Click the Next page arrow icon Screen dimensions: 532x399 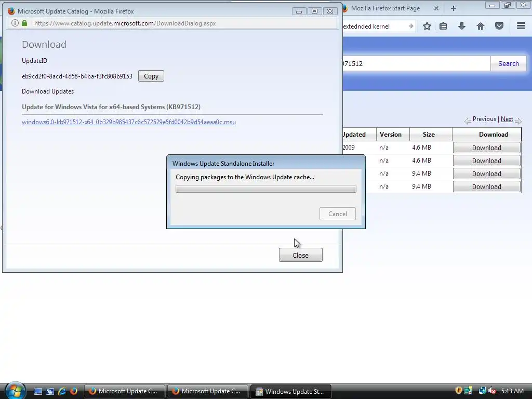[518, 121]
